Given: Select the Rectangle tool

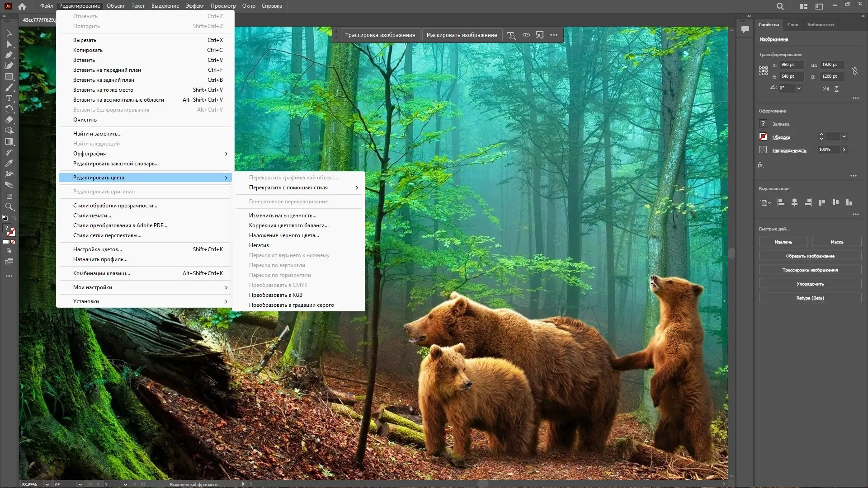Looking at the screenshot, I should [x=9, y=76].
